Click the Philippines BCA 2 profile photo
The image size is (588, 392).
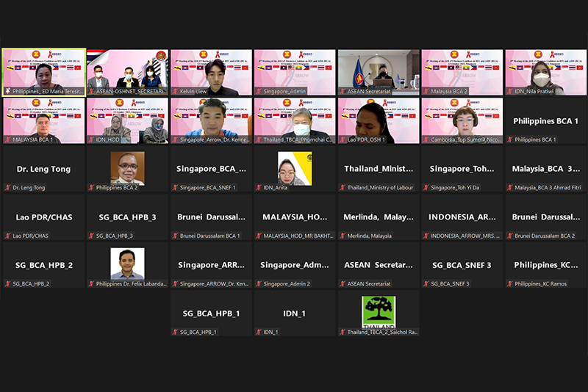127,167
